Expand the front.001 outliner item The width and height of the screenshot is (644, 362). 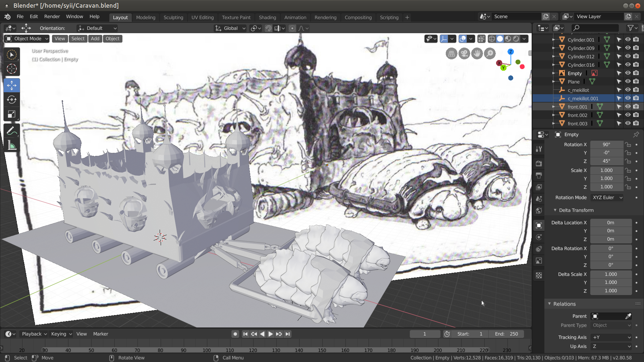553,107
